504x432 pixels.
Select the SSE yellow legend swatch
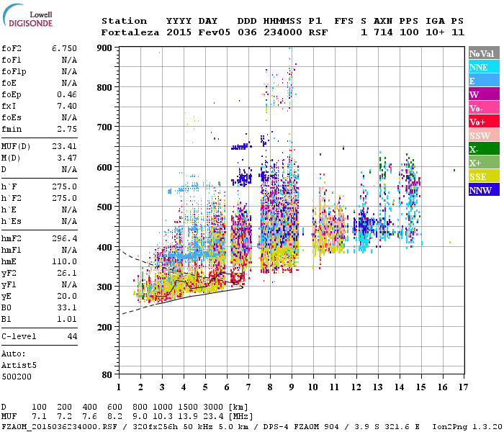(x=484, y=176)
